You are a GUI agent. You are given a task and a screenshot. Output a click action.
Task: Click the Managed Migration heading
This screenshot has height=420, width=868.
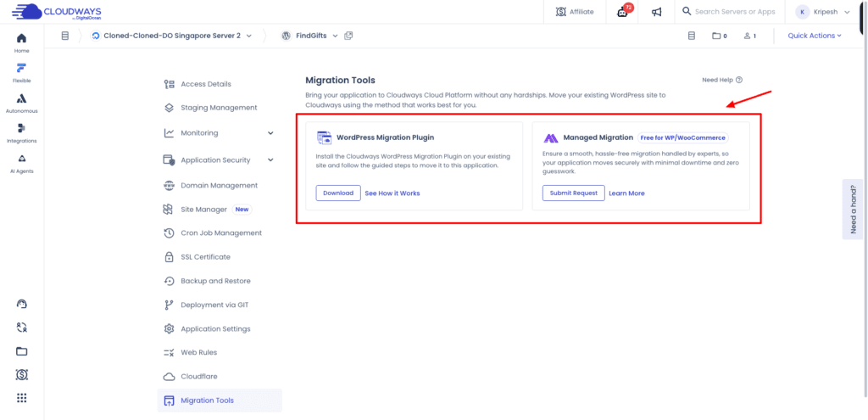tap(598, 137)
